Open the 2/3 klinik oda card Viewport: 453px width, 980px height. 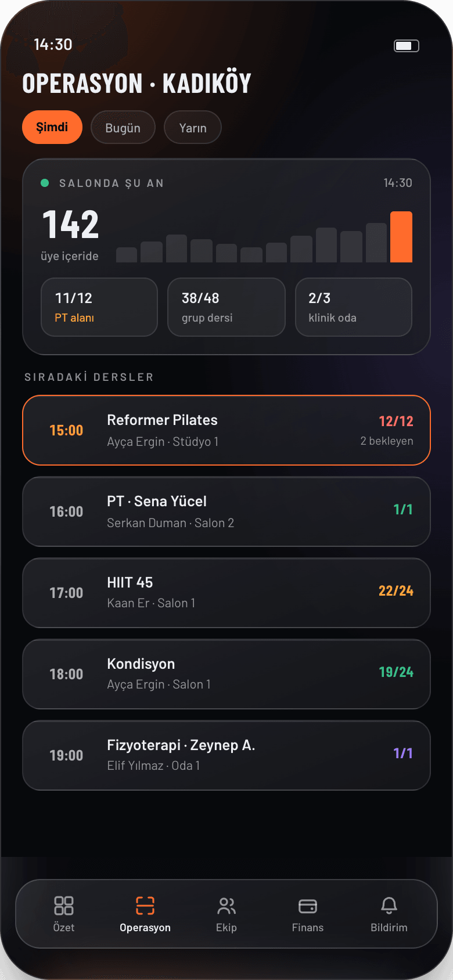354,307
